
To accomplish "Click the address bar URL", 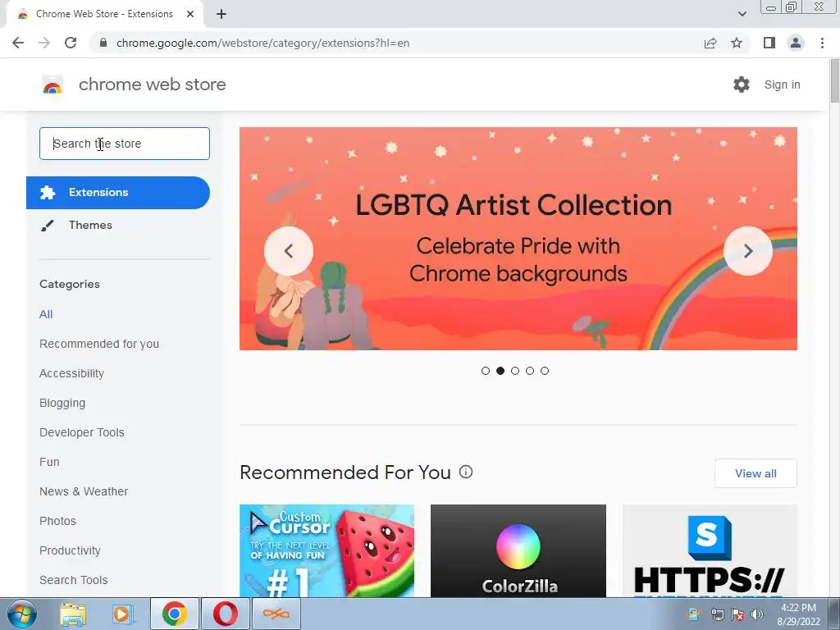I will (262, 43).
